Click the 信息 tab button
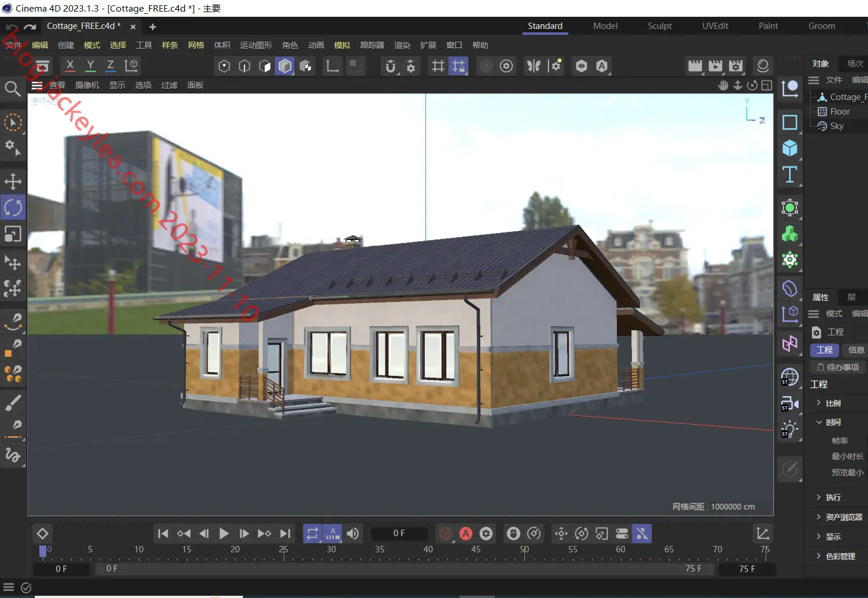Image resolution: width=868 pixels, height=598 pixels. point(855,350)
